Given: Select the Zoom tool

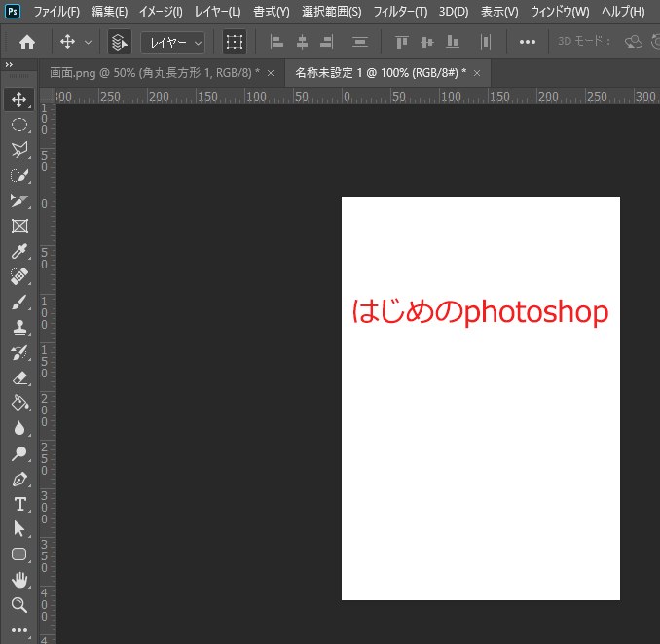Looking at the screenshot, I should click(19, 605).
